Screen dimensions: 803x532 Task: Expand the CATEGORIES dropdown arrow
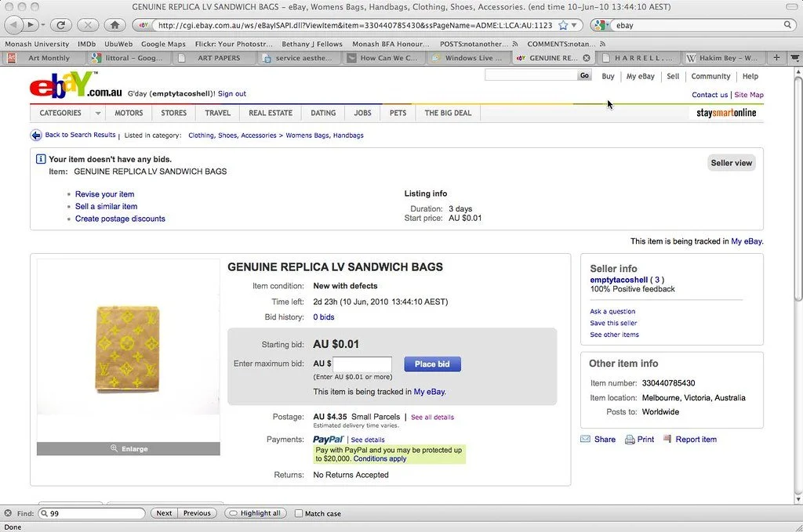click(x=97, y=113)
